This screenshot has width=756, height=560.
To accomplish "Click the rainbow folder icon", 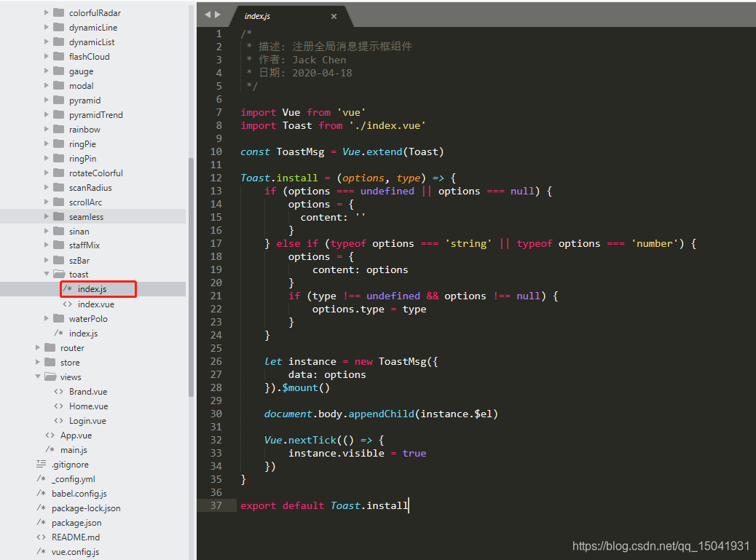I will tap(59, 129).
